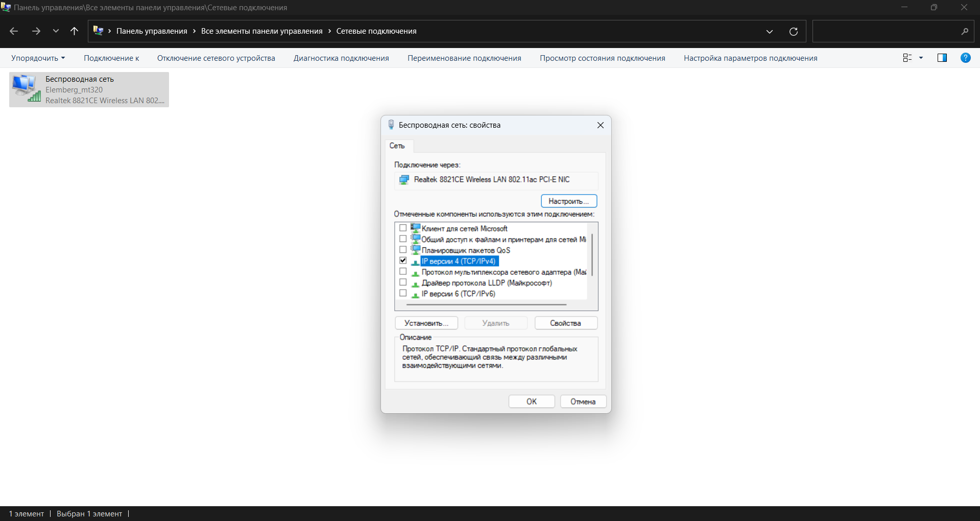Image resolution: width=980 pixels, height=521 pixels.
Task: Check Общий доступ к файлам и принтерам
Action: click(x=403, y=239)
